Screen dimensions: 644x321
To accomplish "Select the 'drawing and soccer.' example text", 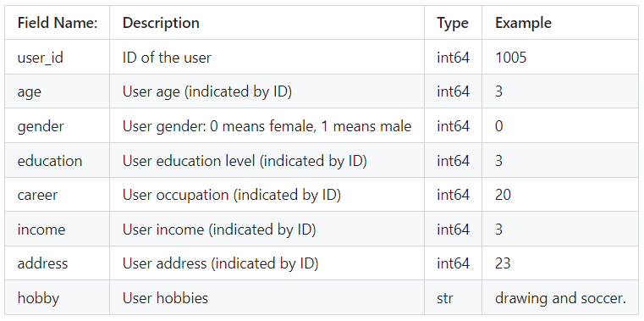I will [560, 298].
